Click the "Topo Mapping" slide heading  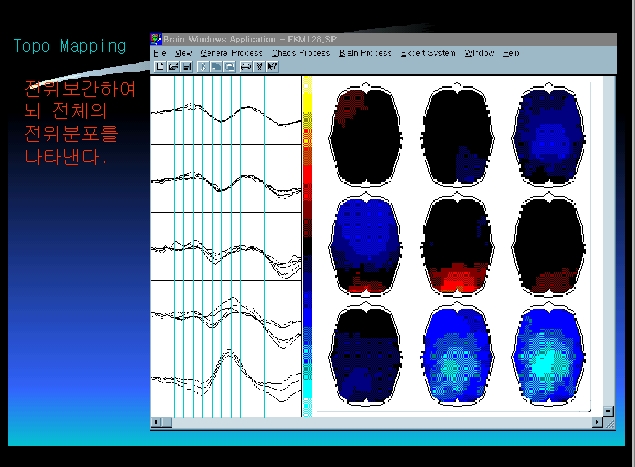[70, 46]
